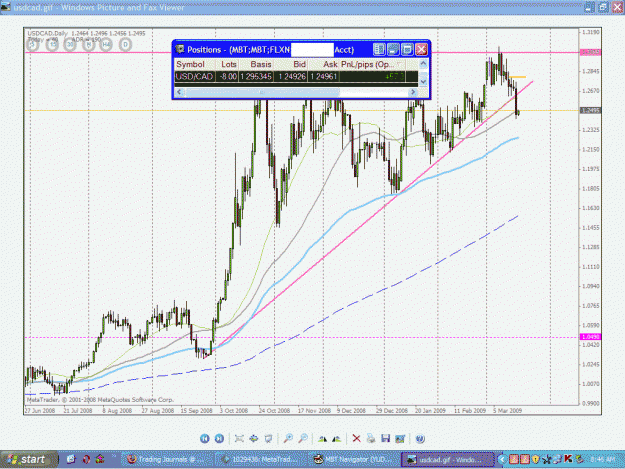Click the PnL/pips column header
This screenshot has height=469, width=625.
click(372, 64)
